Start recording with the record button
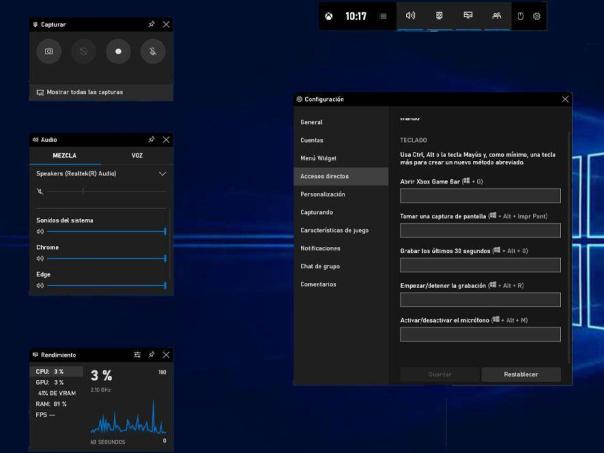Screen dimensions: 604x453 coord(118,51)
